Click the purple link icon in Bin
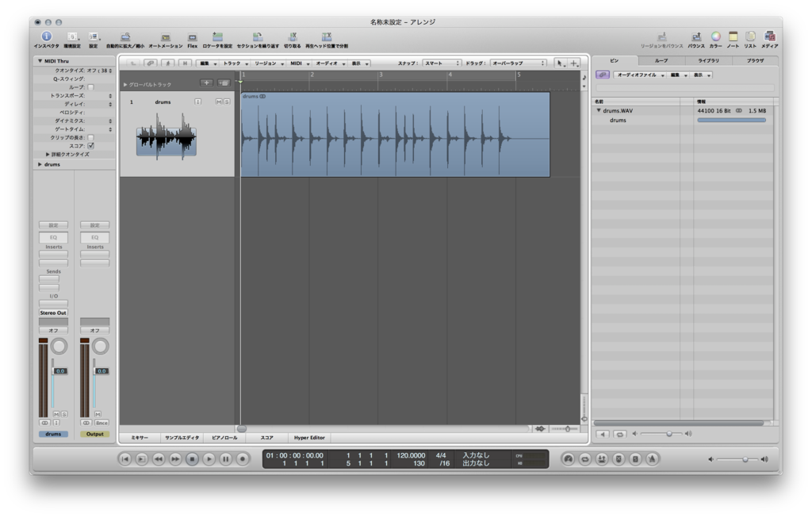The image size is (812, 517). pos(603,75)
